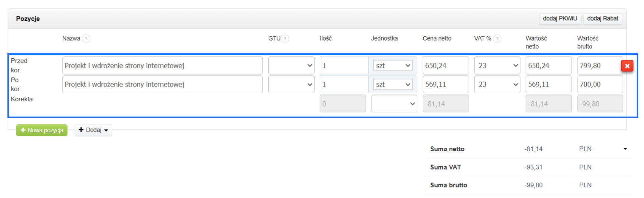This screenshot has width=644, height=198.
Task: Open GTU dropdown in Przed kor. row
Action: (291, 65)
